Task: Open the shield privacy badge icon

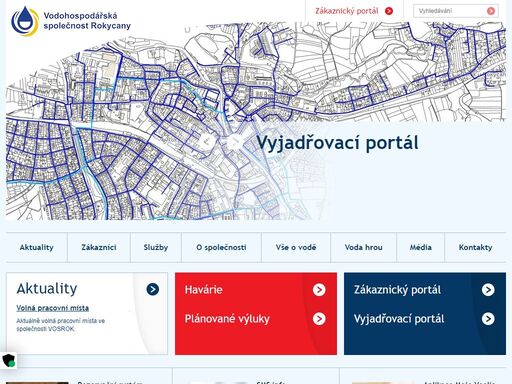Action: pos(8,360)
